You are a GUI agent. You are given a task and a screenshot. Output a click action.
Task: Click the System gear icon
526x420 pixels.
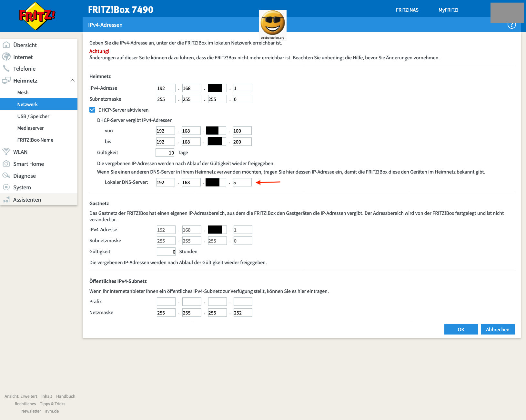6,187
